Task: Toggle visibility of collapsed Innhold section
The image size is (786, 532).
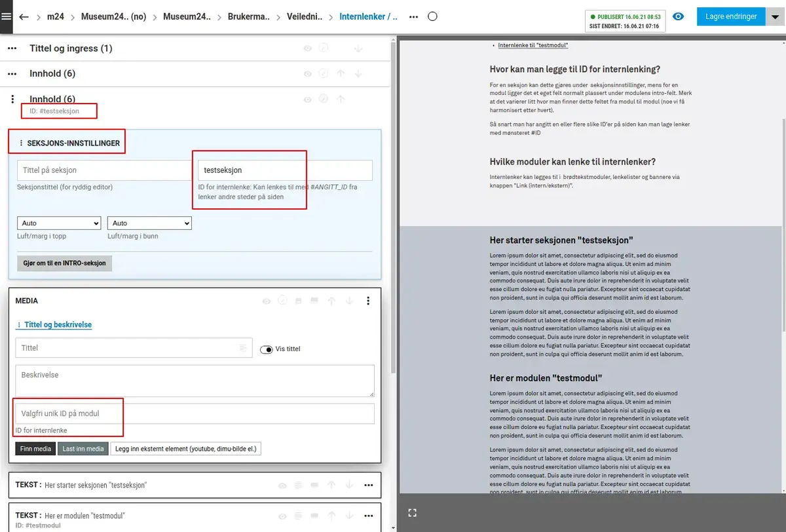Action: [x=307, y=74]
